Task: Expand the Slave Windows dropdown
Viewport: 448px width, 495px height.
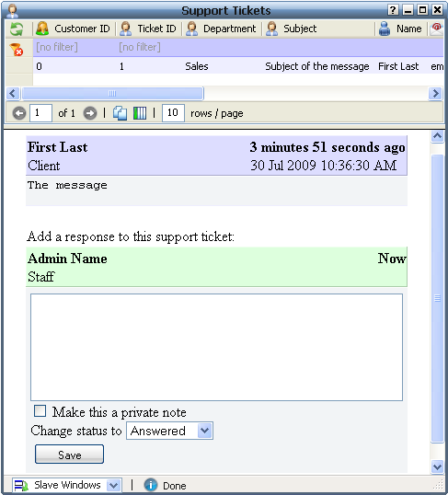Action: click(x=113, y=485)
